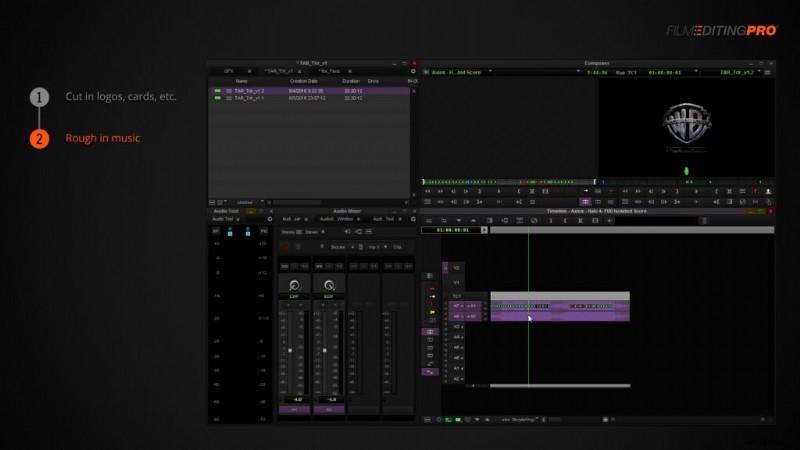Screen dimensions: 800x450
Task: Click Rewind in the source monitor controls
Action: point(428,191)
